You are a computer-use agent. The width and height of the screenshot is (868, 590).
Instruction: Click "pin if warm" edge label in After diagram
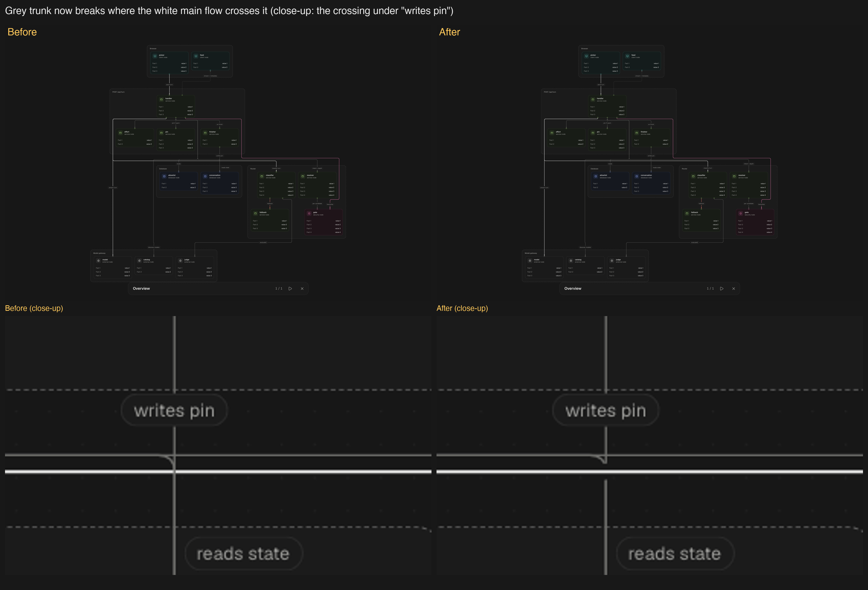pyautogui.click(x=607, y=123)
